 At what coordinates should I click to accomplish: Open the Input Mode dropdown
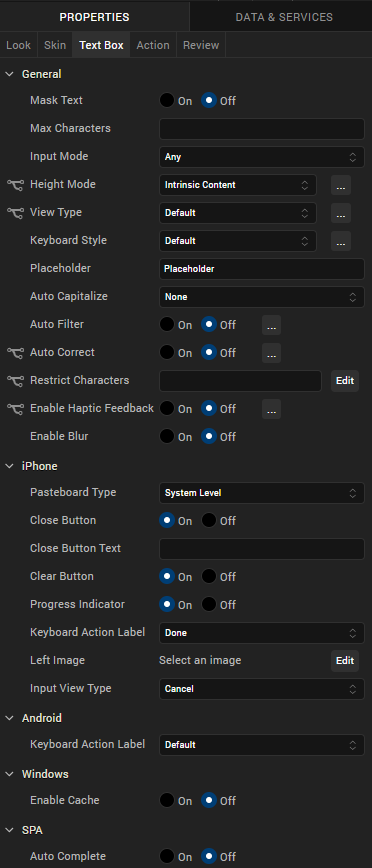(x=262, y=157)
